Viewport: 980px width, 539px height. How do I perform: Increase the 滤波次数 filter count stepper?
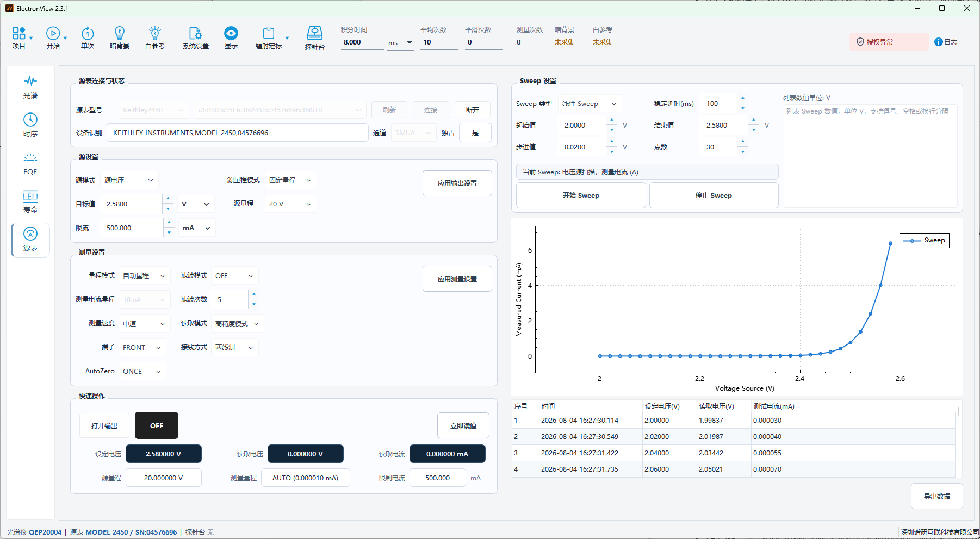tap(254, 294)
